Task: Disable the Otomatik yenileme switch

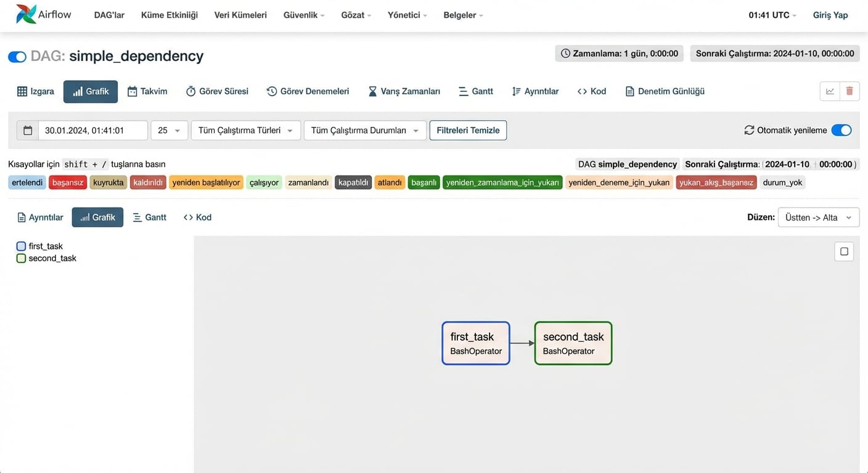Action: pyautogui.click(x=841, y=130)
